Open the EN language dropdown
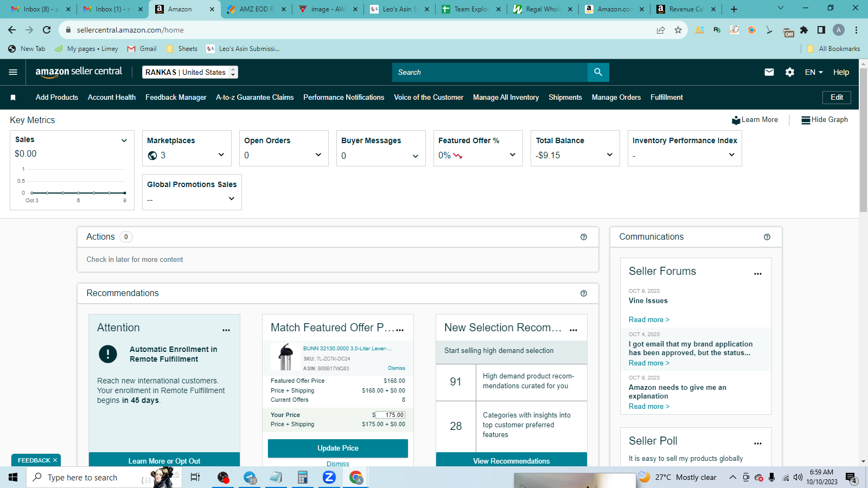 (x=814, y=72)
